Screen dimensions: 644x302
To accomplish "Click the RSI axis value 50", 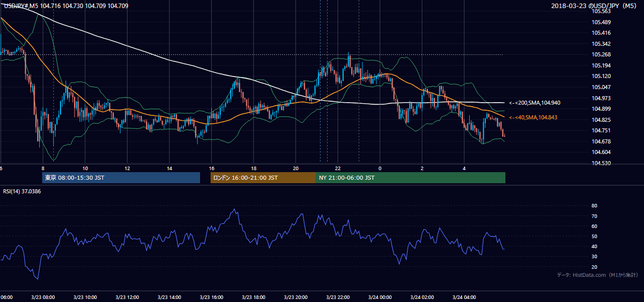I will point(594,237).
